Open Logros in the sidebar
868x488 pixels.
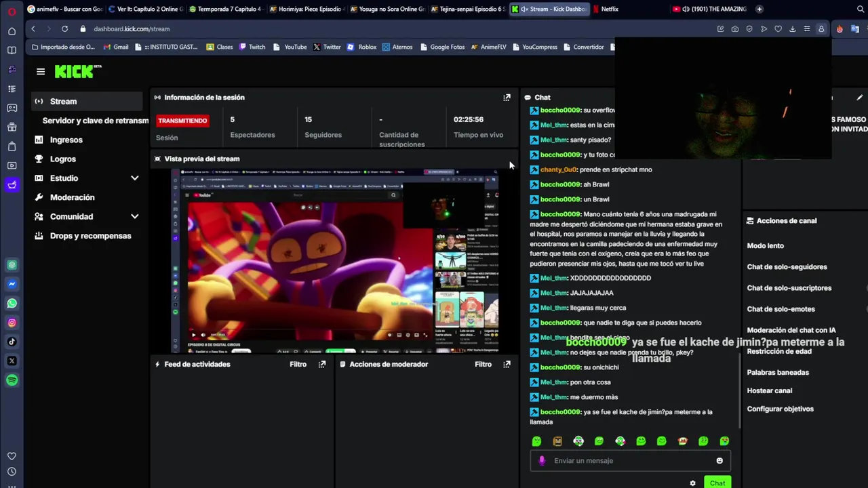click(62, 159)
